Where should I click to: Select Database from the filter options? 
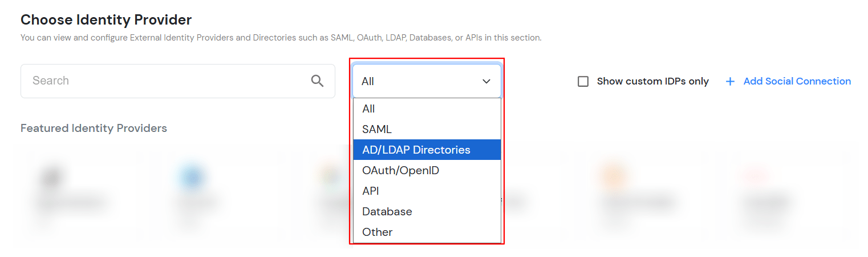387,211
